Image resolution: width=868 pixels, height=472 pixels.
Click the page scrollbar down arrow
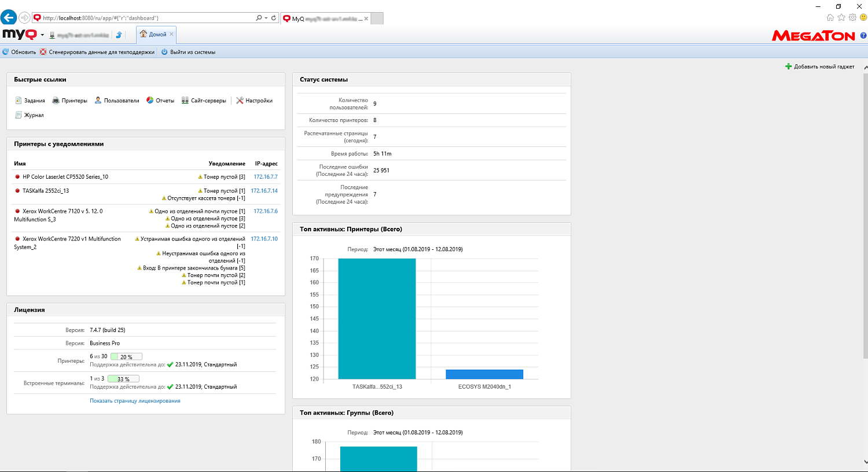pos(865,462)
